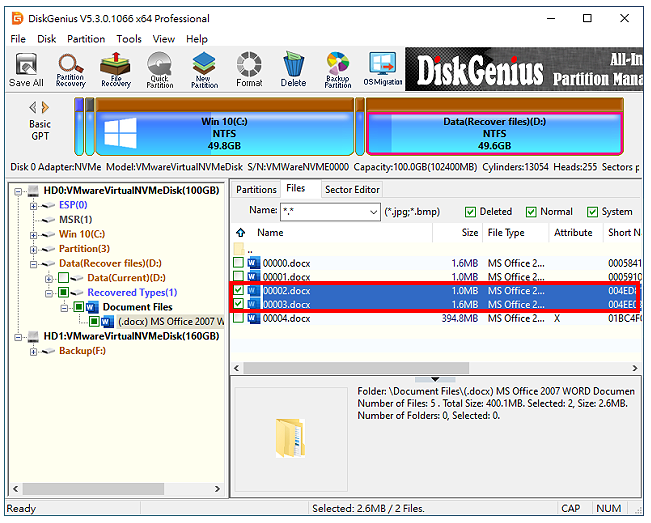Start Quick Partition
Screen dimensions: 651x523
point(160,70)
